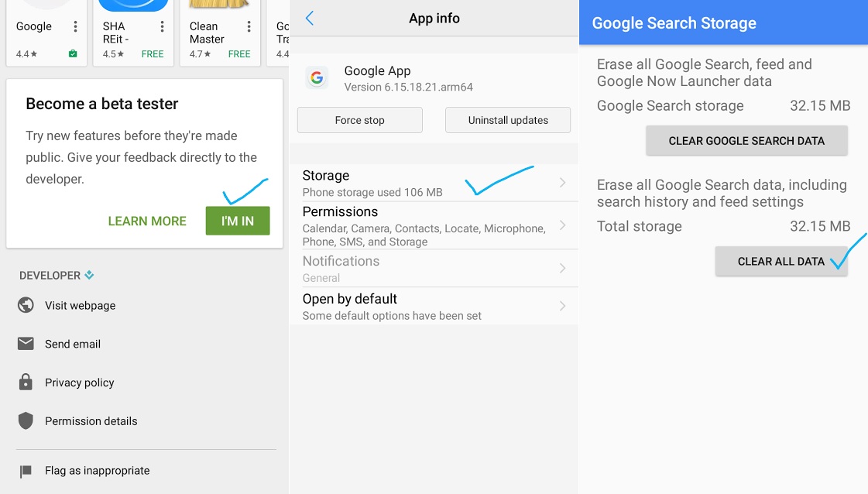
Task: Tap the globe icon for Visit webpage
Action: tap(26, 305)
